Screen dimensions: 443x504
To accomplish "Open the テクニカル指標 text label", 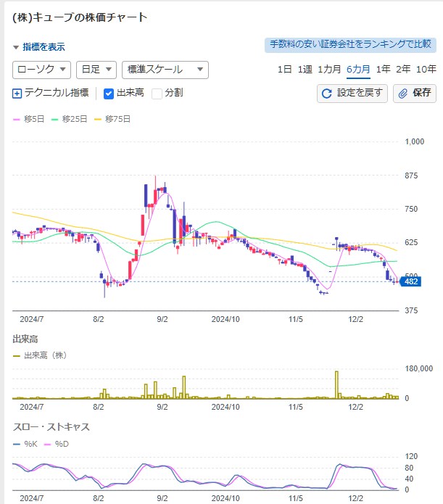I will coord(57,93).
